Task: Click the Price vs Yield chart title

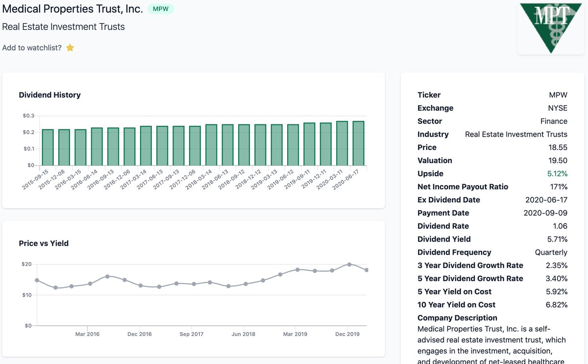Action: pyautogui.click(x=44, y=243)
